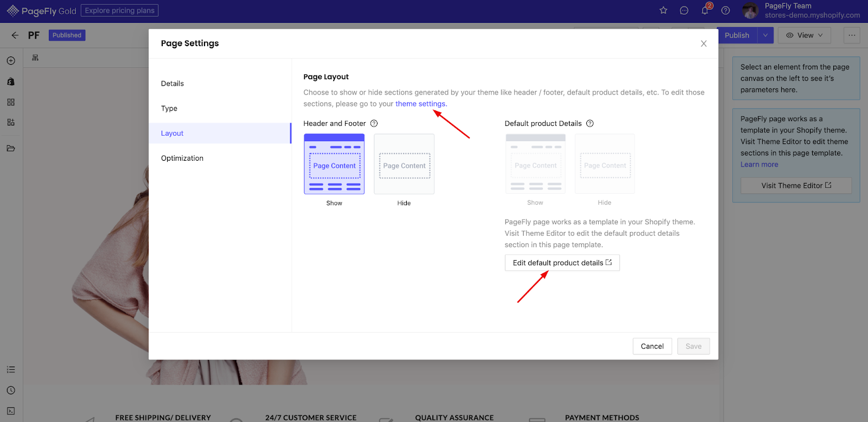The image size is (868, 422).
Task: Click Explore pricing plans button
Action: [x=120, y=10]
